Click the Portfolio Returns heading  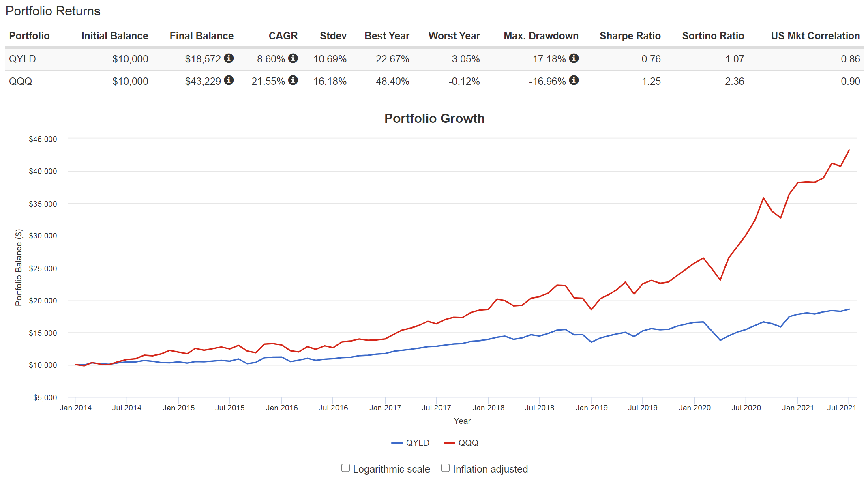pyautogui.click(x=53, y=11)
